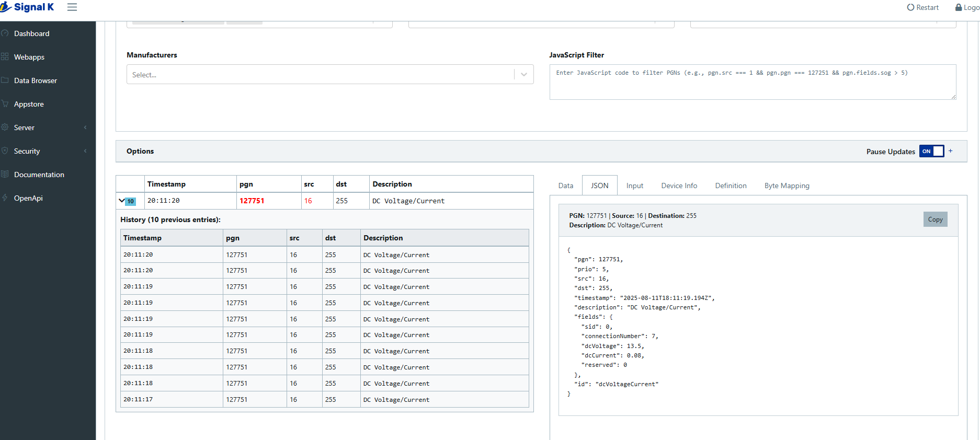Select the 20:11:17 history row
The height and width of the screenshot is (440, 980).
[324, 399]
